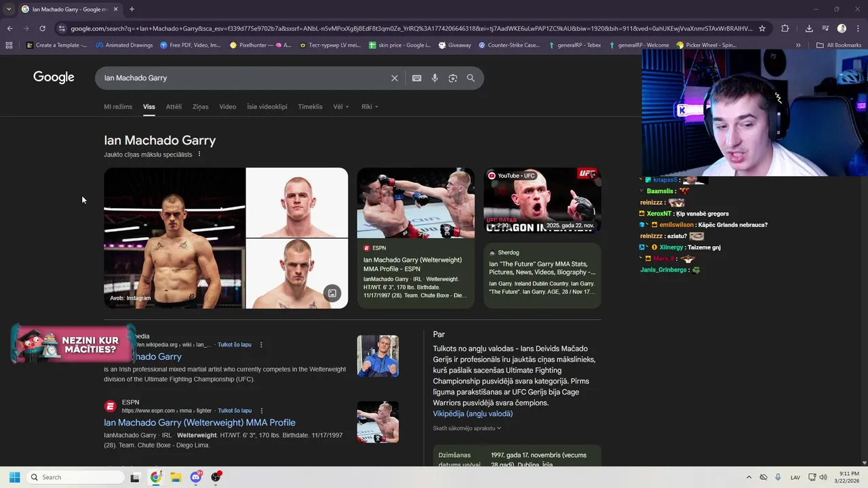Screen dimensions: 868x488
Task: Click the magnifier search button
Action: point(471,78)
